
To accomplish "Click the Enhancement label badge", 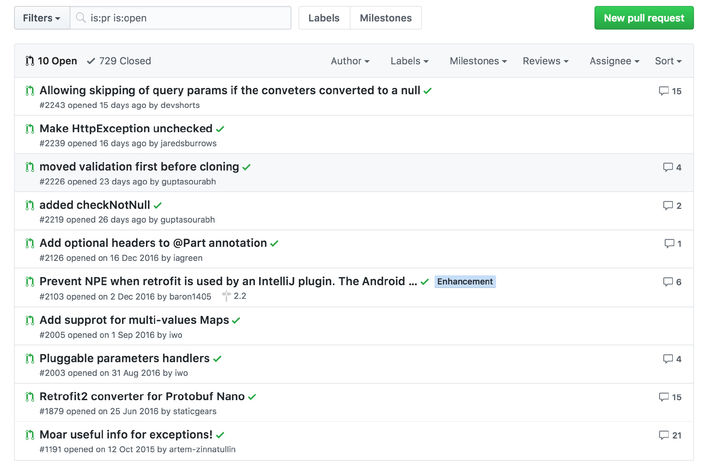I will pyautogui.click(x=465, y=282).
